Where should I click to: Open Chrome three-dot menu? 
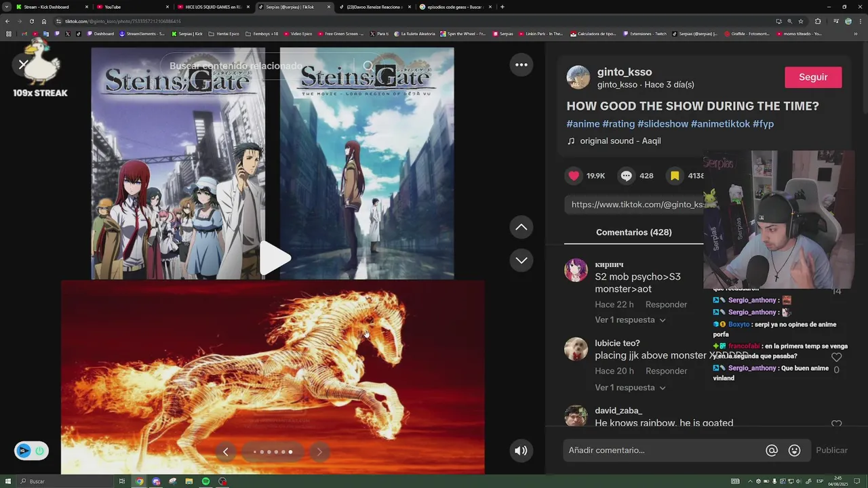(860, 21)
